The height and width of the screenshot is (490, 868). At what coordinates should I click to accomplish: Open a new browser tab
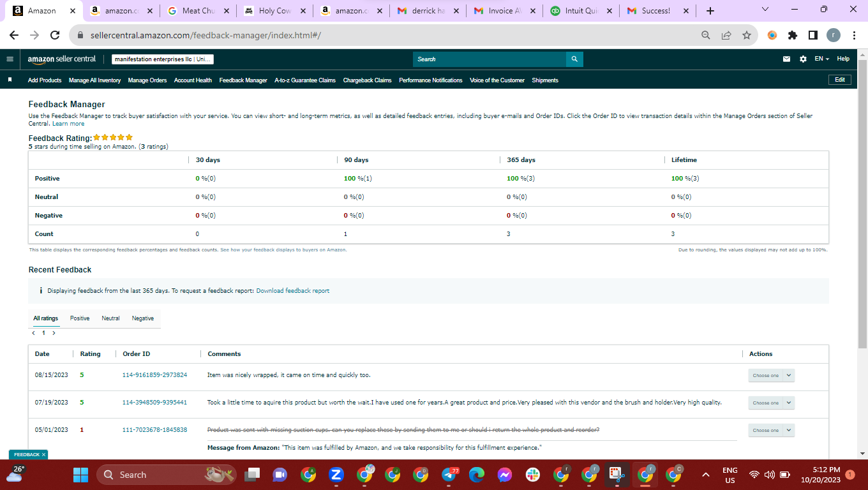click(x=710, y=11)
